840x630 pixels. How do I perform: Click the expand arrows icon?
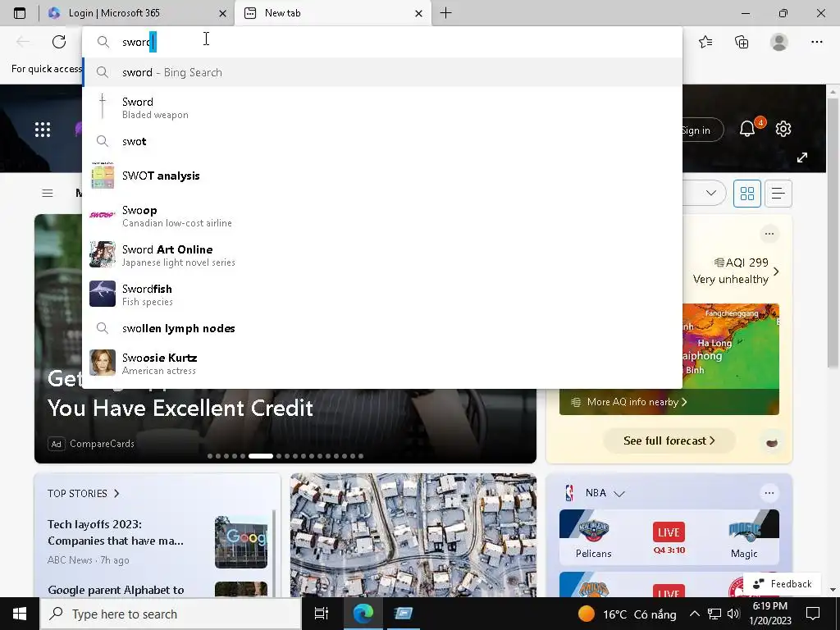pos(802,157)
